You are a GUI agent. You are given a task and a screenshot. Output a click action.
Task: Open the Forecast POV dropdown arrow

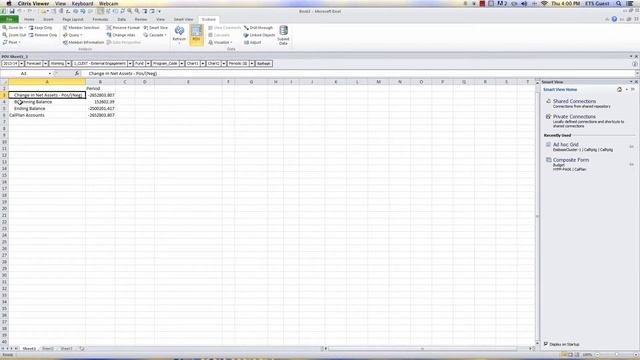[45, 64]
